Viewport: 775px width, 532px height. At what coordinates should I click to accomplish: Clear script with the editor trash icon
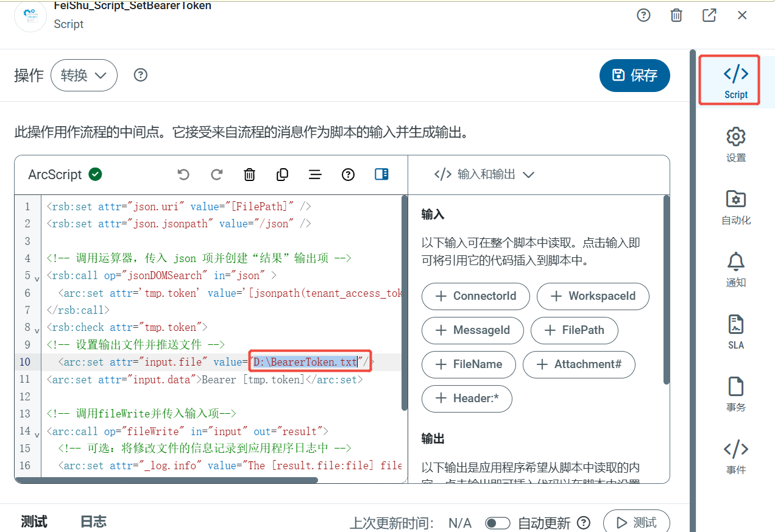[x=249, y=175]
